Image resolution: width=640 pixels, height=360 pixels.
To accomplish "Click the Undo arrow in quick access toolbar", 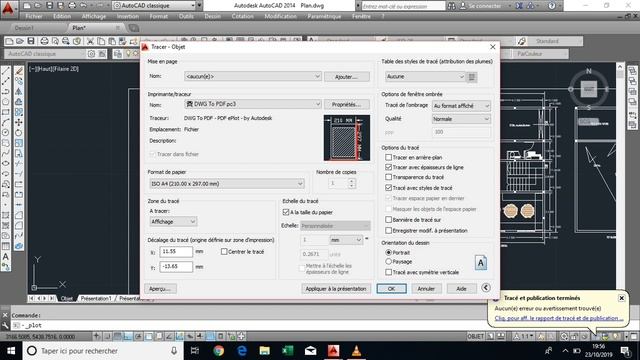I will pyautogui.click(x=83, y=6).
